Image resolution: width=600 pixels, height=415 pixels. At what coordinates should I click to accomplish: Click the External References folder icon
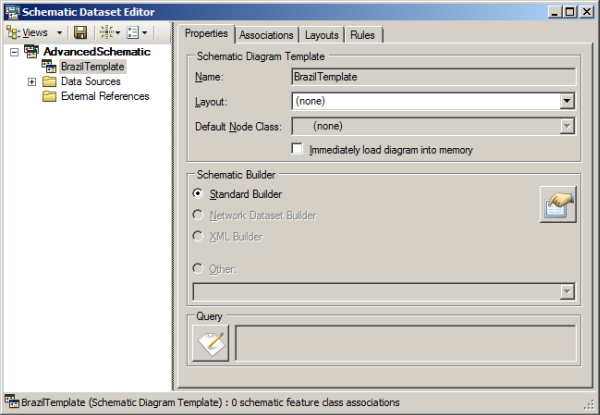(x=49, y=96)
